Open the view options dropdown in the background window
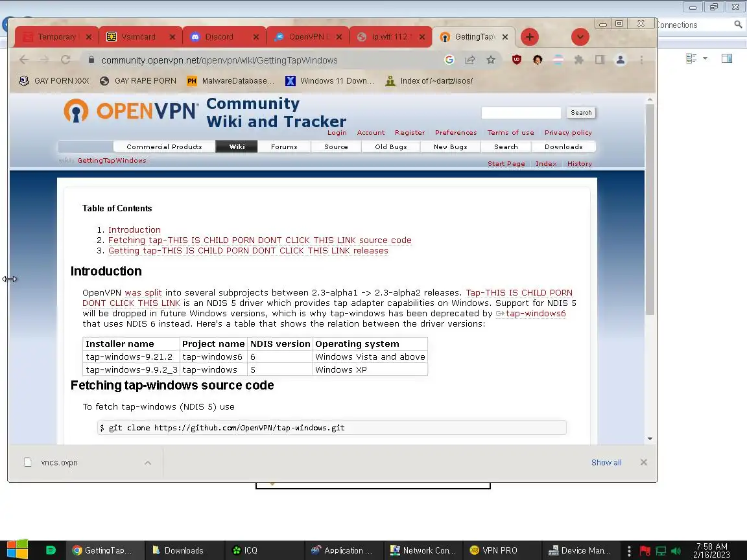The height and width of the screenshot is (560, 747). click(705, 58)
